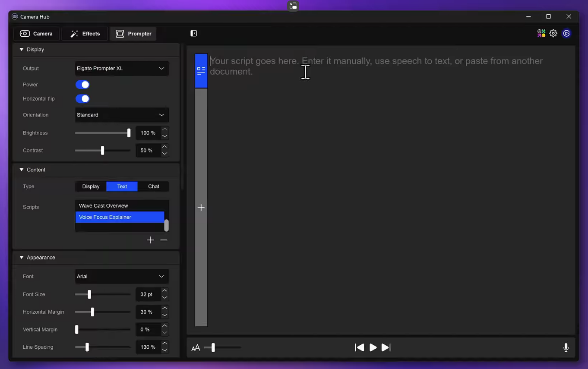
Task: Collapse the sidebar panel icon
Action: click(194, 34)
